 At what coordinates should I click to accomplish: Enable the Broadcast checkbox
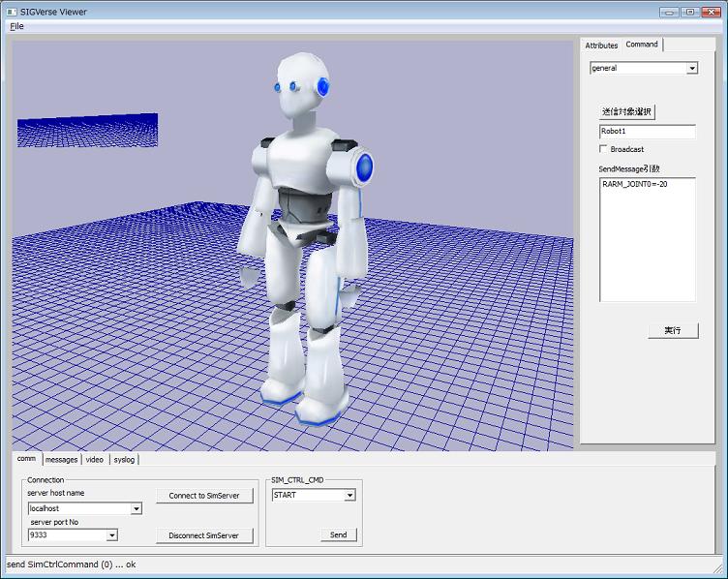click(x=604, y=149)
